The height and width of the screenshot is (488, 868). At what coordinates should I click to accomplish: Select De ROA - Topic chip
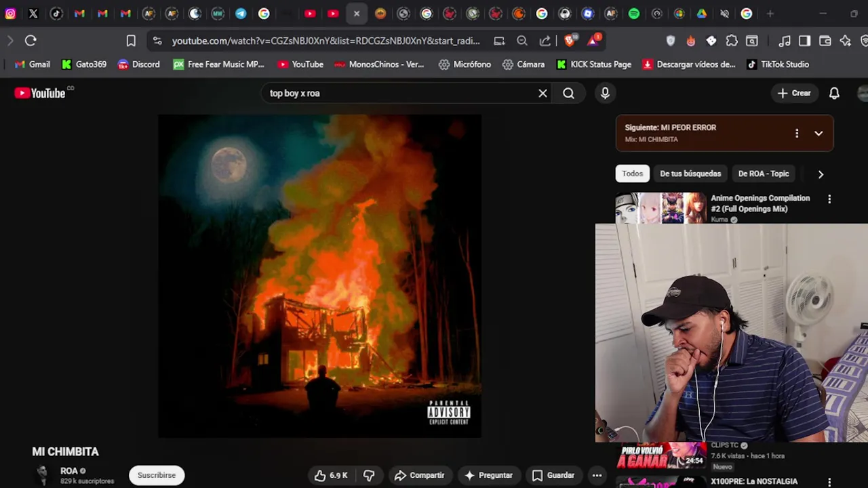tap(764, 174)
